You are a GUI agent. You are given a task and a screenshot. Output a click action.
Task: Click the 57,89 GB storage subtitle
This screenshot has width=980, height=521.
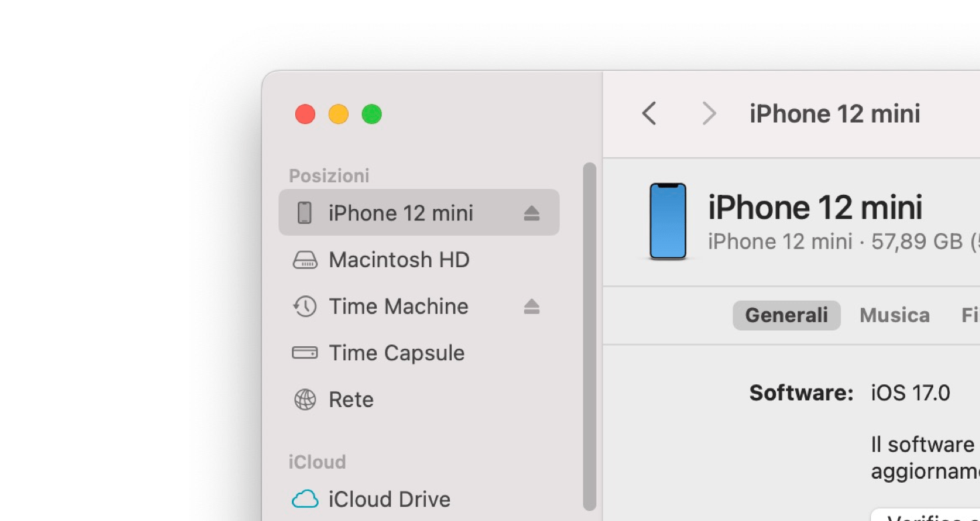tap(844, 242)
